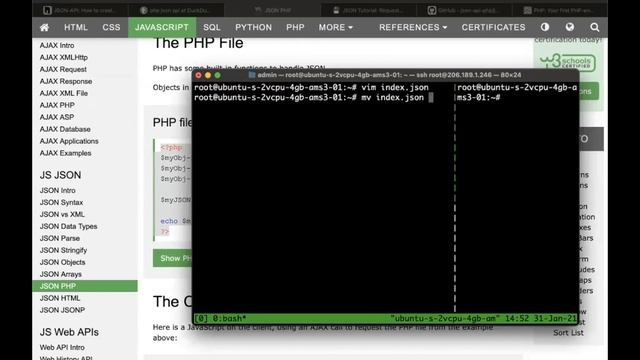Open JSON Data Types sidebar link
This screenshot has height=360, width=640.
(x=69, y=226)
